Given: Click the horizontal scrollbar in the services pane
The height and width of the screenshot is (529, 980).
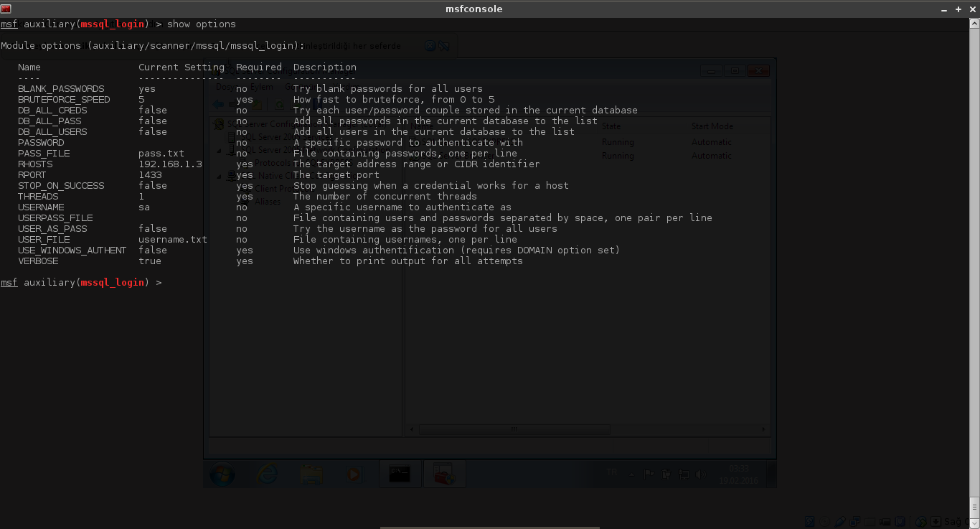Looking at the screenshot, I should tap(514, 429).
